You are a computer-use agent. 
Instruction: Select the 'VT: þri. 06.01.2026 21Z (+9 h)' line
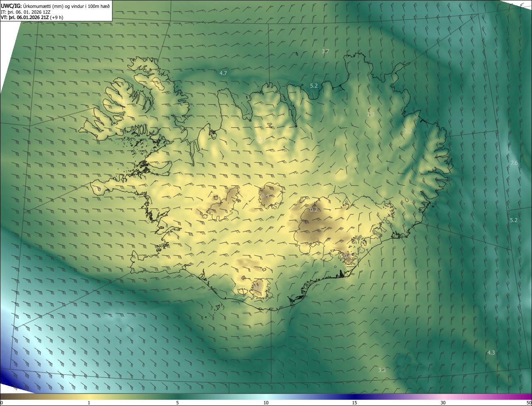pyautogui.click(x=32, y=17)
